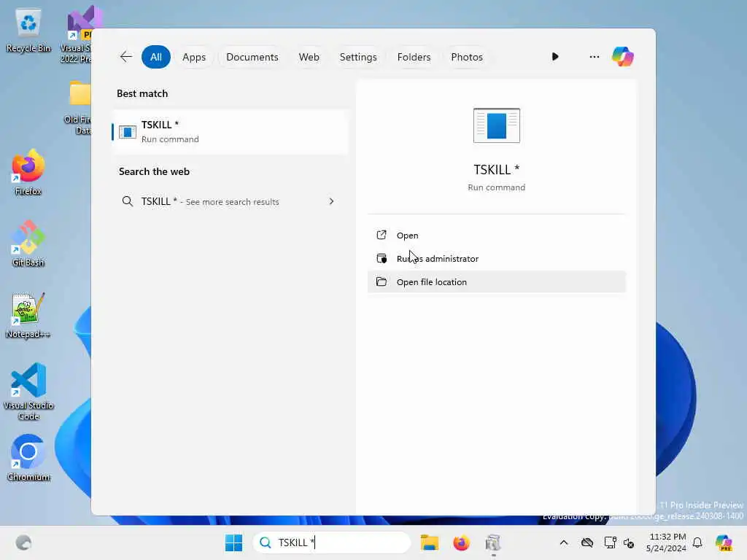Select the Old Firefox Data folder icon
747x560 pixels.
coord(77,108)
